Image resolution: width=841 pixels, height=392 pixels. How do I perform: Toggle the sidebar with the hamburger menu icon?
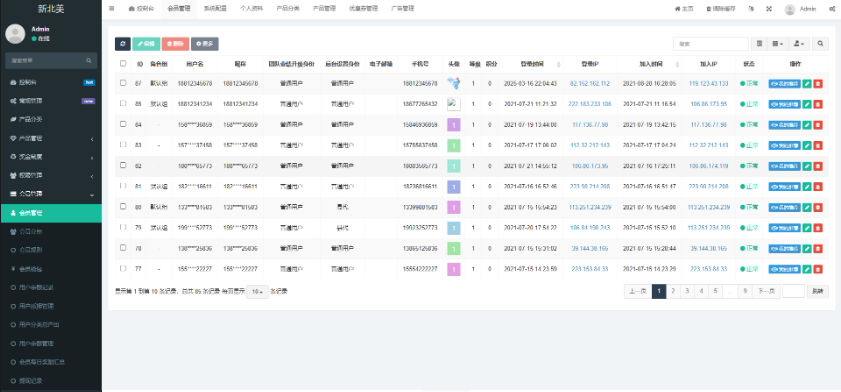point(112,9)
